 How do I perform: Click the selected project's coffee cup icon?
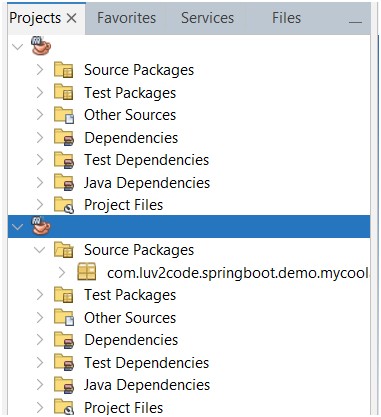tap(41, 226)
